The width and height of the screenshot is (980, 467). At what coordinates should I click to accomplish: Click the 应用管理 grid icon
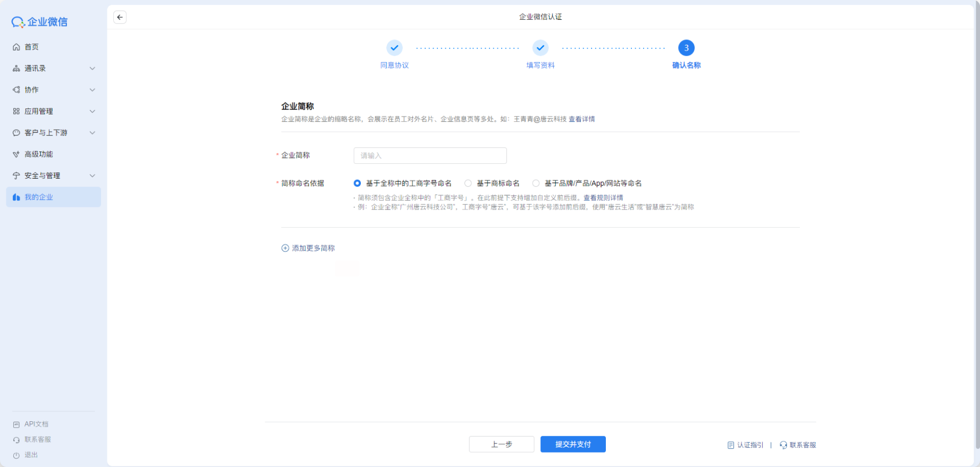pyautogui.click(x=16, y=111)
